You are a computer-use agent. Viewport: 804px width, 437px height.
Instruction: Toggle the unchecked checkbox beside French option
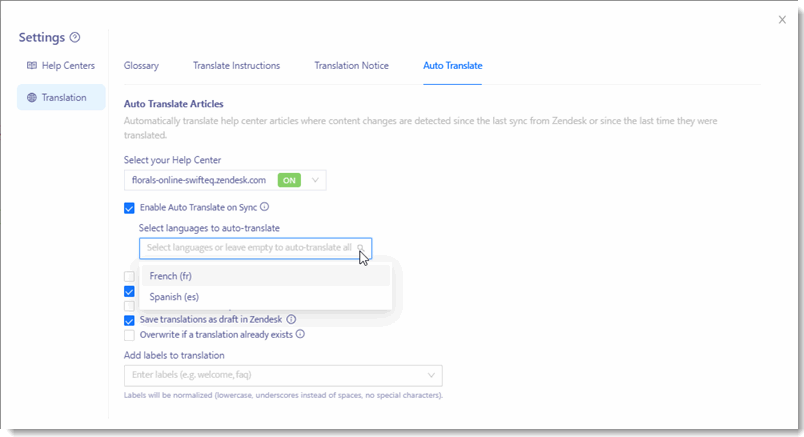click(x=129, y=276)
